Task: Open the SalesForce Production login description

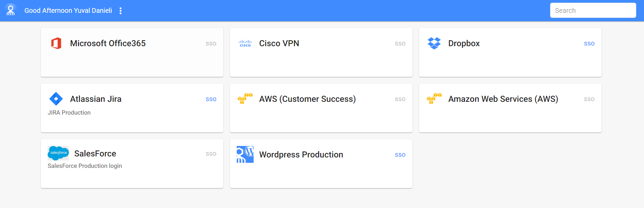Action: (85, 166)
